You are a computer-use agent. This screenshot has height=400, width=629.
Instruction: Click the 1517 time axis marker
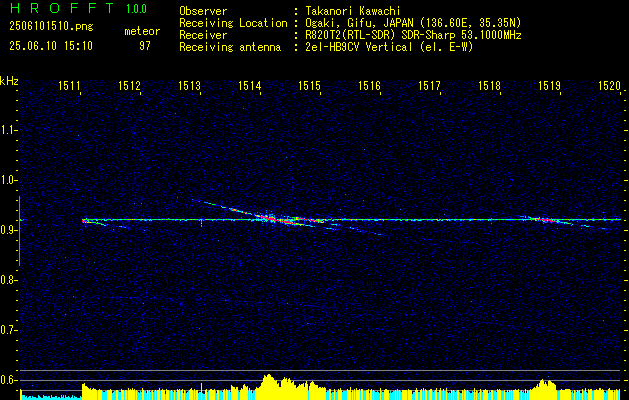(x=430, y=85)
